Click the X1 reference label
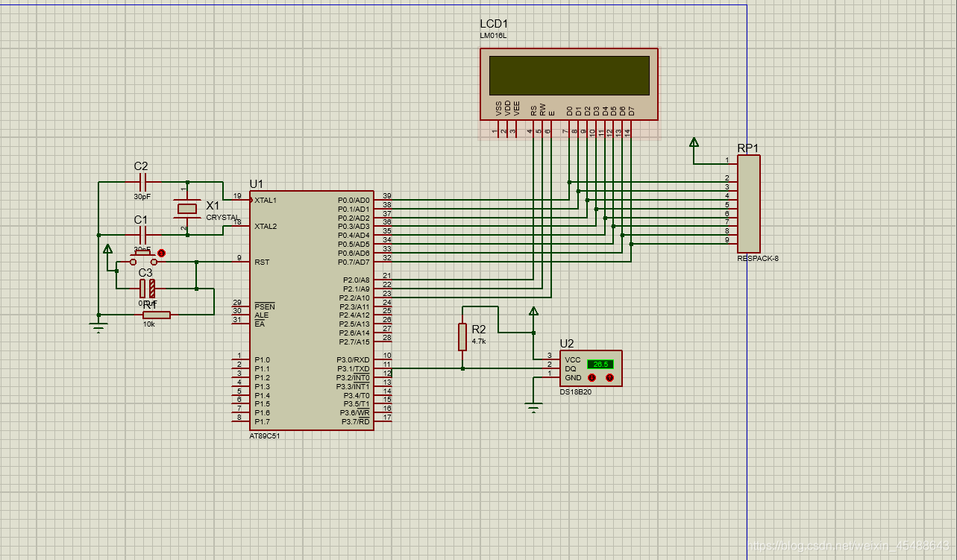The height and width of the screenshot is (560, 957). (x=213, y=206)
